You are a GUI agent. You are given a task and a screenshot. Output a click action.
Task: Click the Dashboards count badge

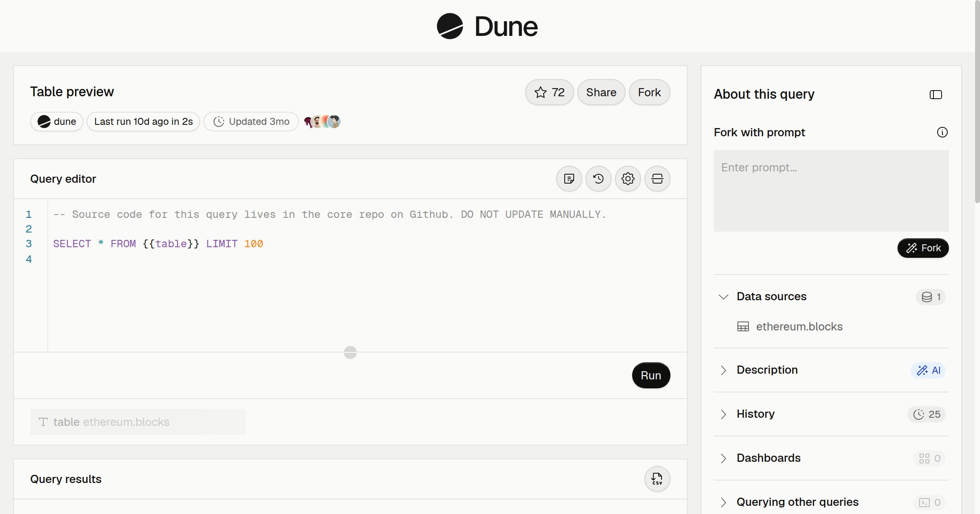[929, 458]
